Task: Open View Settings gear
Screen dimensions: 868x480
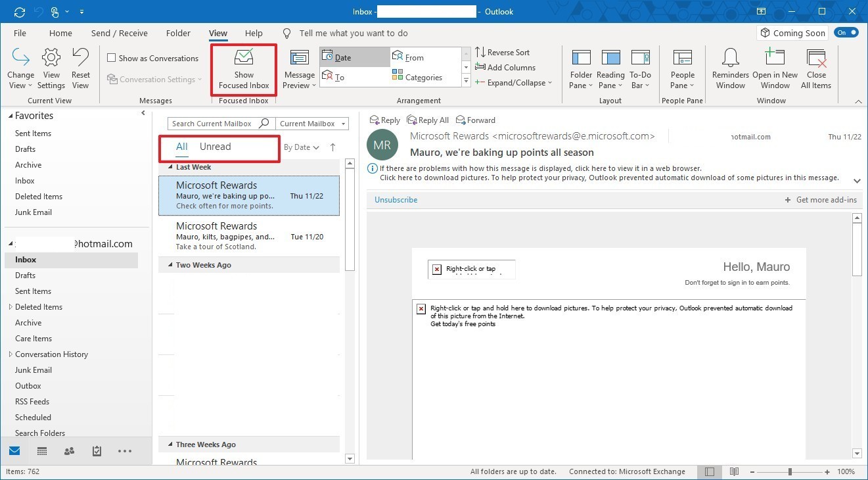Action: (51, 68)
